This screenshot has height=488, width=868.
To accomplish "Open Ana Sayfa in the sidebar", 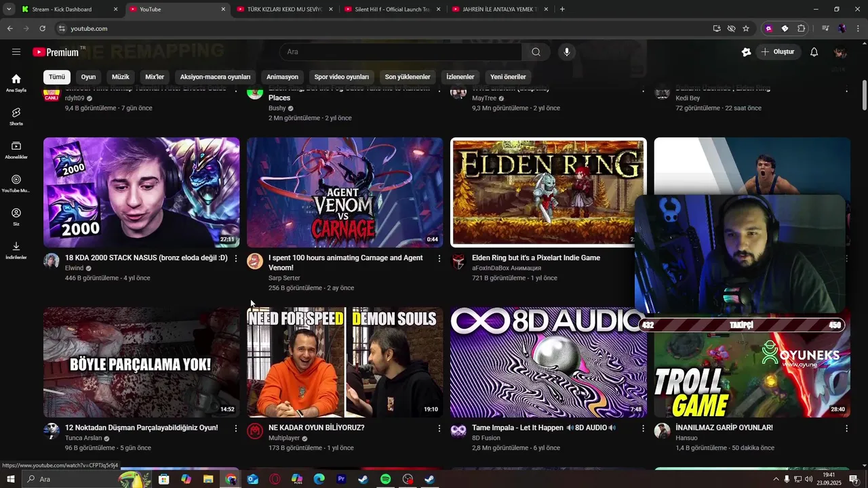I will coord(16,83).
